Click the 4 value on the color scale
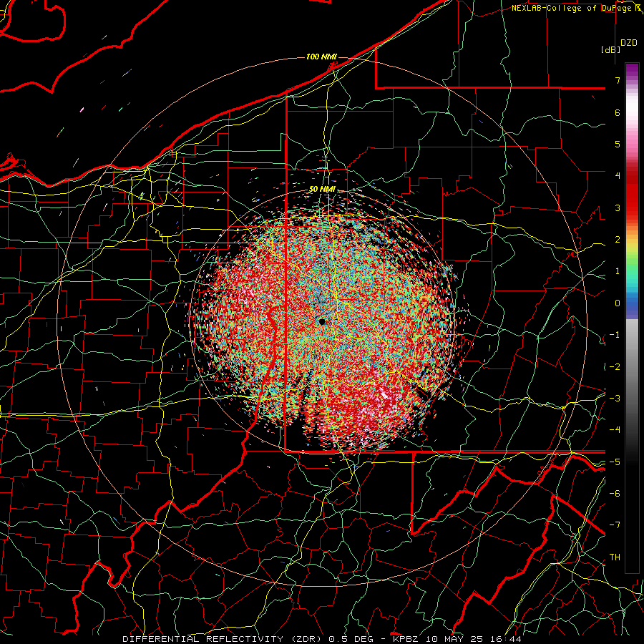The image size is (644, 644). click(618, 176)
